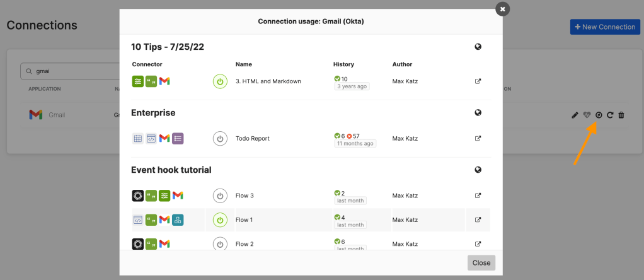The image size is (644, 280).
Task: Open Flow 3 external link icon
Action: (478, 195)
